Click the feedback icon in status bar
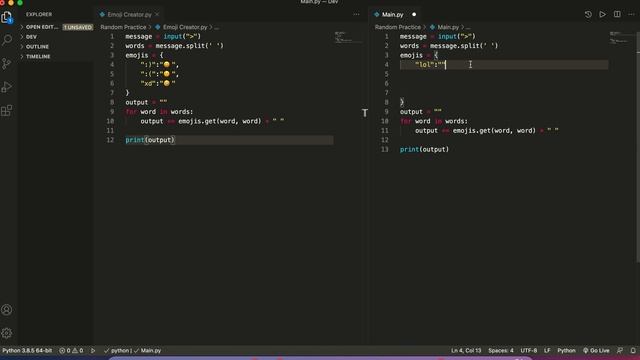The image size is (640, 360). pos(620,351)
